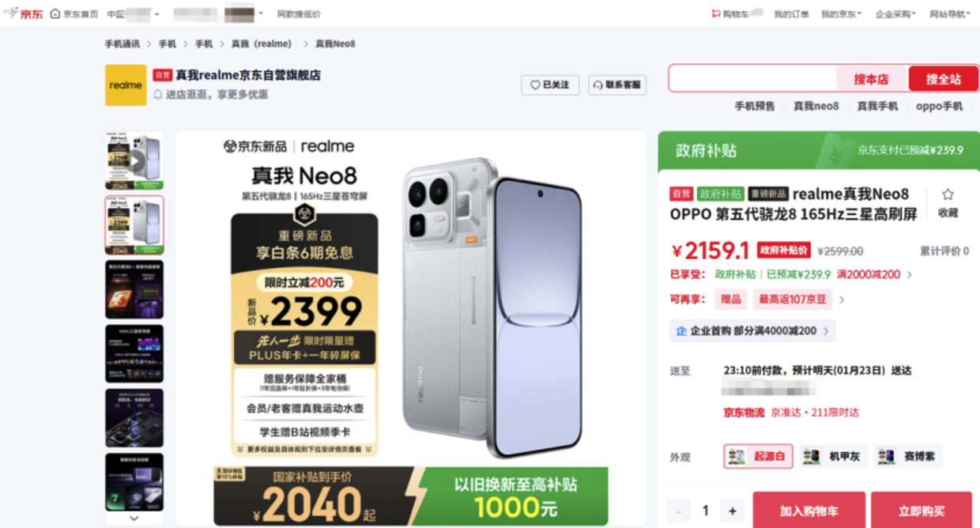Click the 加入购物车 button

click(808, 511)
